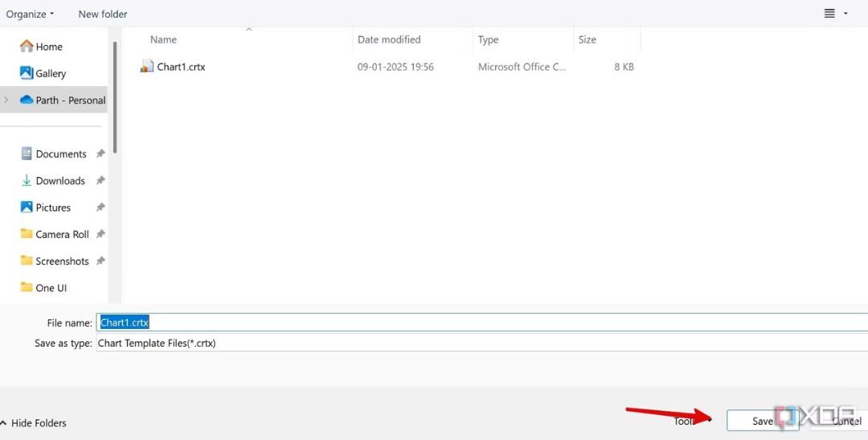Viewport: 868px width, 440px height.
Task: Click the Chart1.crtx file icon
Action: click(146, 67)
